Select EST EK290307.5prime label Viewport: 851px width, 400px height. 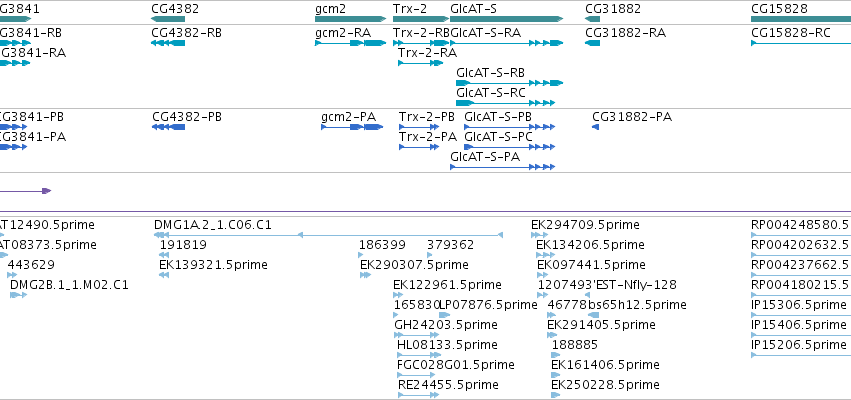point(414,265)
